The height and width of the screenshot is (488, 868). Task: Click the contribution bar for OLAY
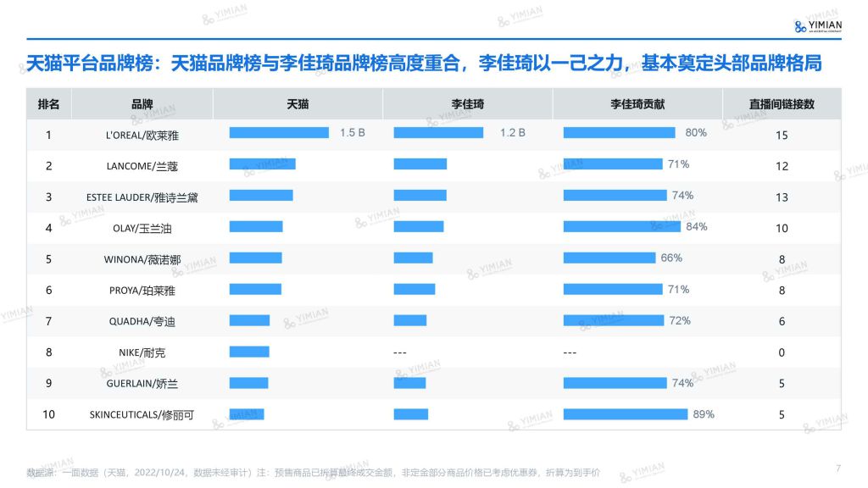point(621,227)
